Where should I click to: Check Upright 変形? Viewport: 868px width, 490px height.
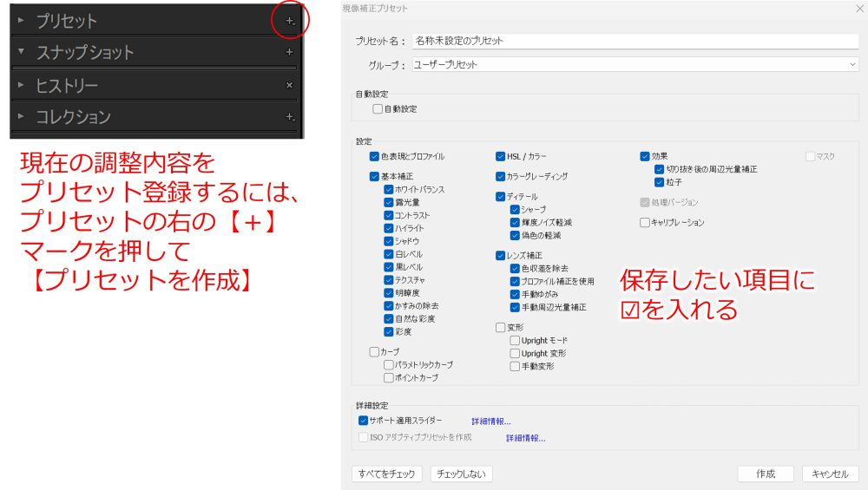[x=515, y=353]
